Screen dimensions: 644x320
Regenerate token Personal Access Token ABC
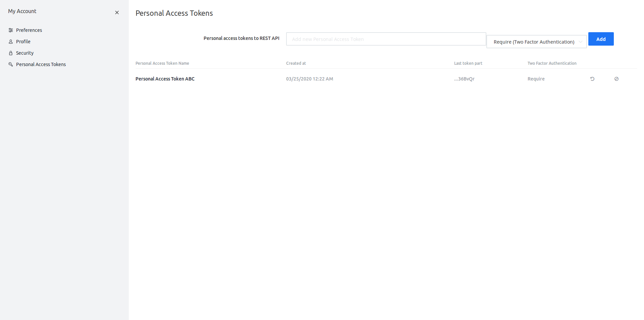pyautogui.click(x=592, y=79)
